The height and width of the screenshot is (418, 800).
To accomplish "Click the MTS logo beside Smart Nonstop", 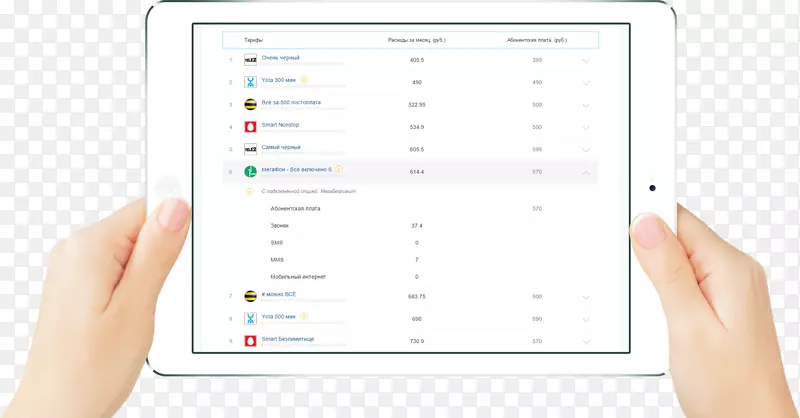I will pos(251,127).
